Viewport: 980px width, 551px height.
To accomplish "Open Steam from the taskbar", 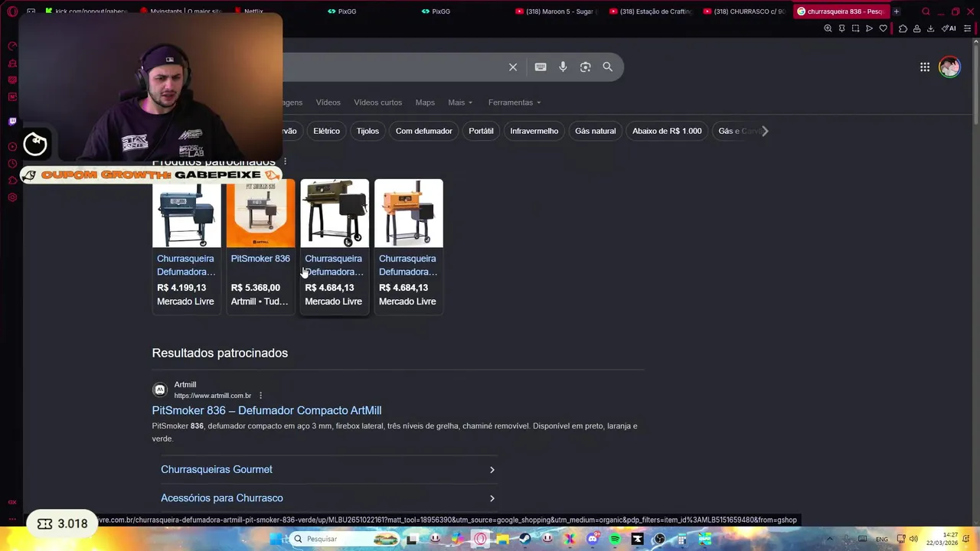I will (524, 539).
